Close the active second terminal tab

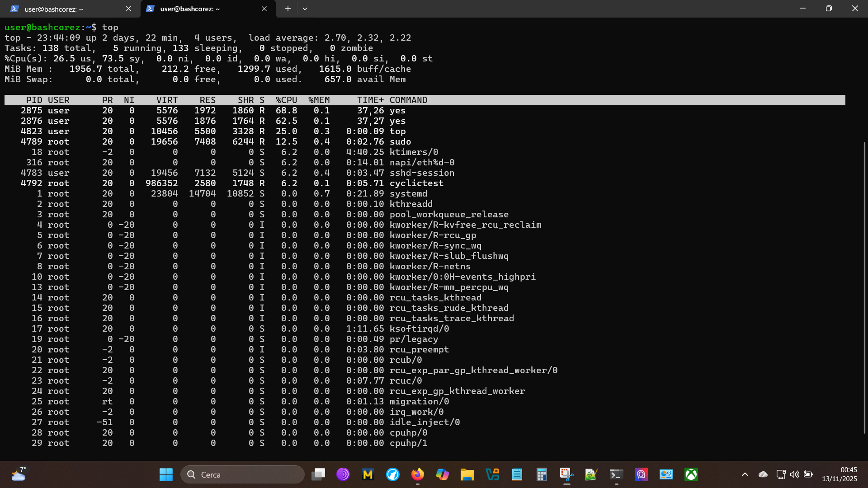point(264,9)
